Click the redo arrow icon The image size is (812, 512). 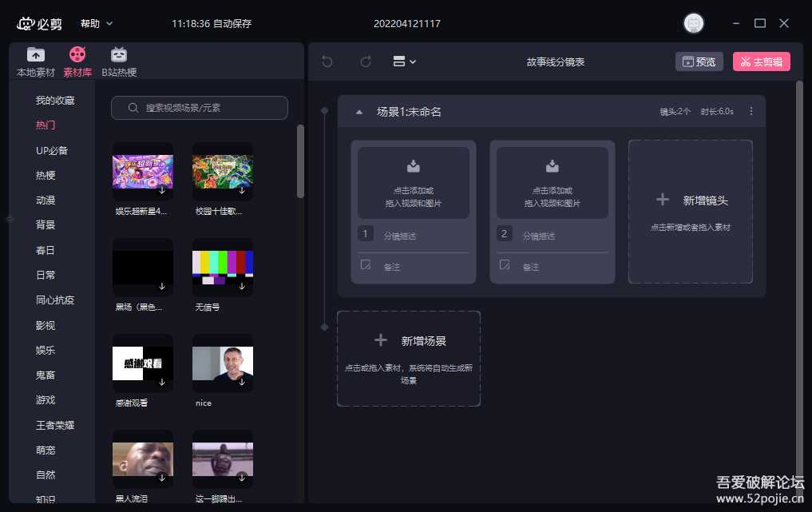[366, 62]
